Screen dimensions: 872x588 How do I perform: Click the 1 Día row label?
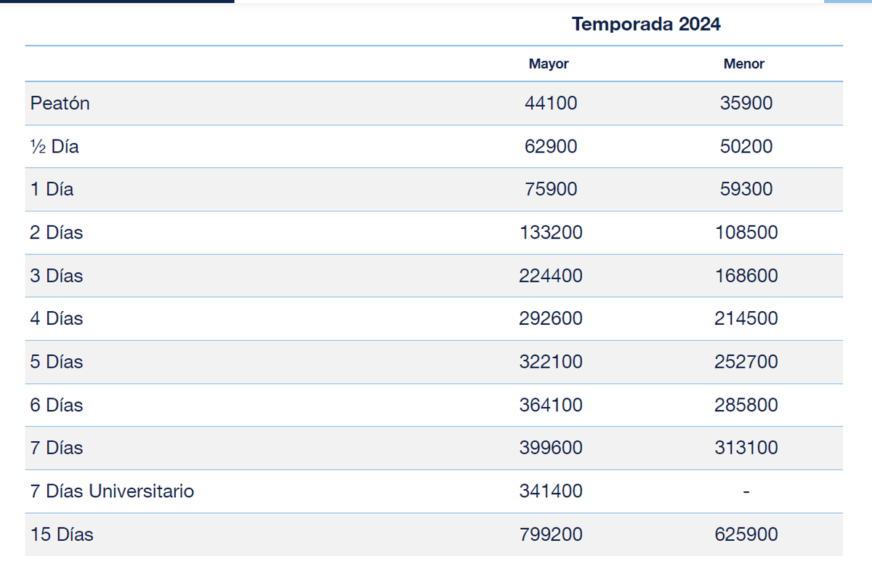point(52,190)
